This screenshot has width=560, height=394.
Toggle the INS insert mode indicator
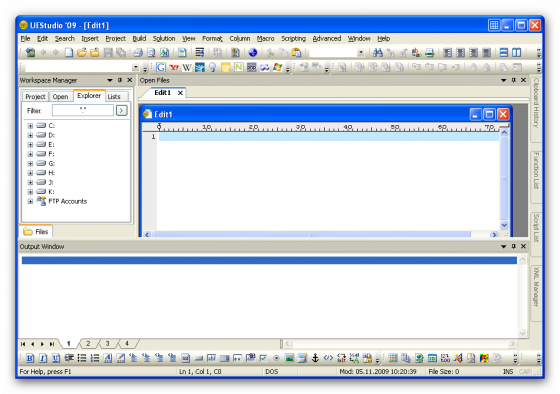pos(508,371)
